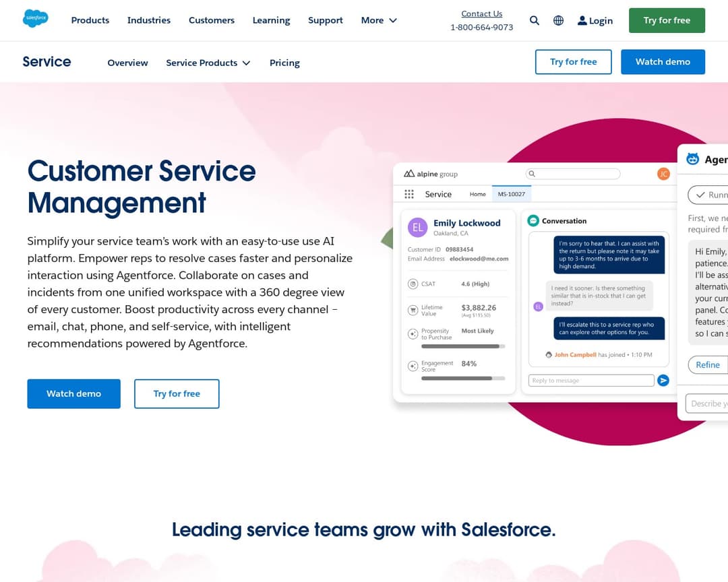Open the Products menu
The image size is (728, 582).
pyautogui.click(x=90, y=20)
